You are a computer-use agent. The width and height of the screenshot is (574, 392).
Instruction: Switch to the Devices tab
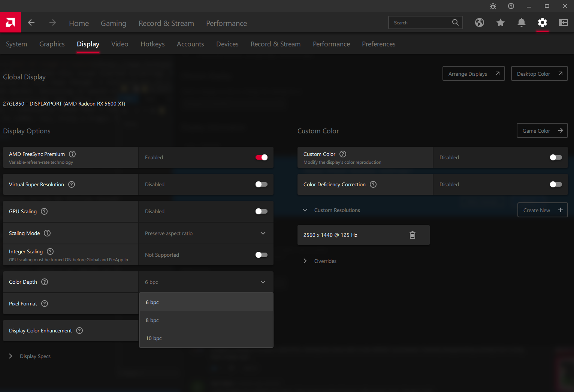tap(227, 44)
